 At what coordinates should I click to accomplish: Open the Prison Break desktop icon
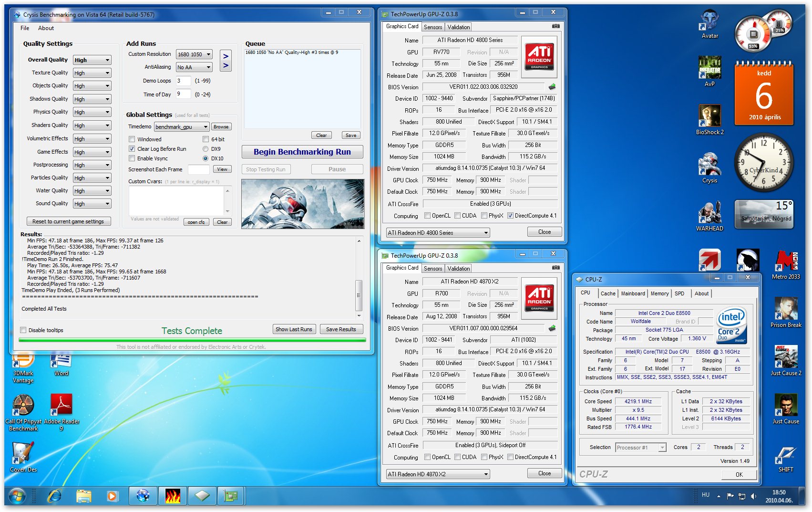[x=786, y=313]
